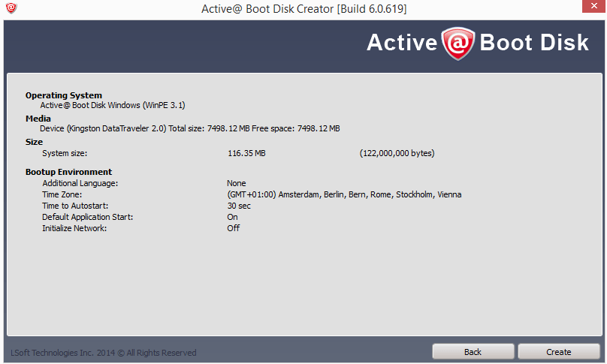Viewport: 607px width, 364px height.
Task: Click the Kingston DataTraveler device line
Action: coord(190,128)
